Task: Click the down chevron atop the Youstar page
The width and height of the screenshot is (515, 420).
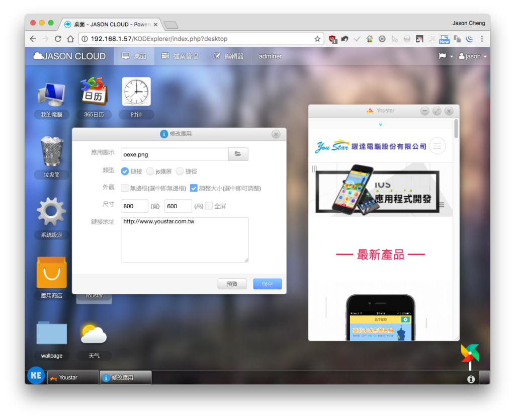Action: pos(380,124)
